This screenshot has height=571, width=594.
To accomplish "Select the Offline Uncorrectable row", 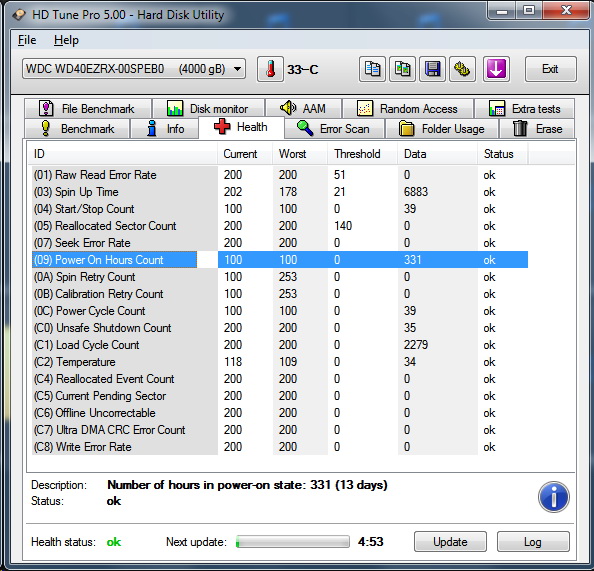I will click(x=280, y=413).
